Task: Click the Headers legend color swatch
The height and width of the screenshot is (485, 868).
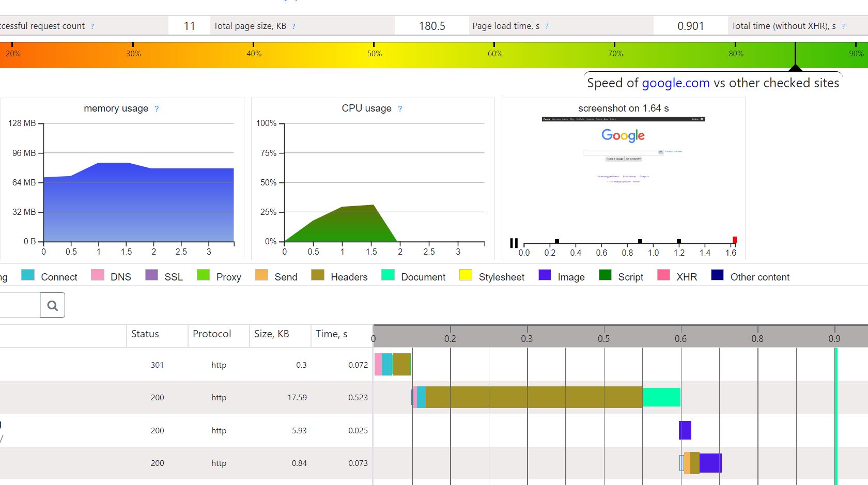Action: click(318, 275)
